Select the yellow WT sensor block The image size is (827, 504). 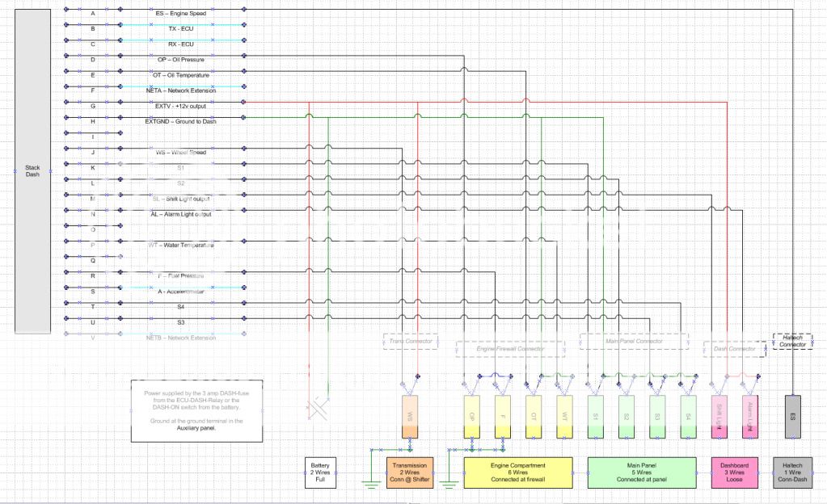pos(565,417)
